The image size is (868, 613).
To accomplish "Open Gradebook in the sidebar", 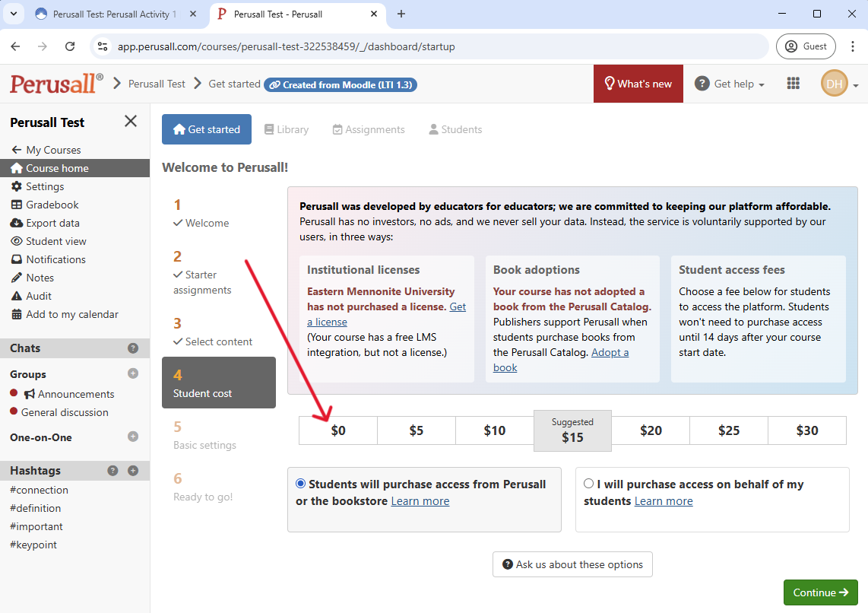I will [x=52, y=205].
